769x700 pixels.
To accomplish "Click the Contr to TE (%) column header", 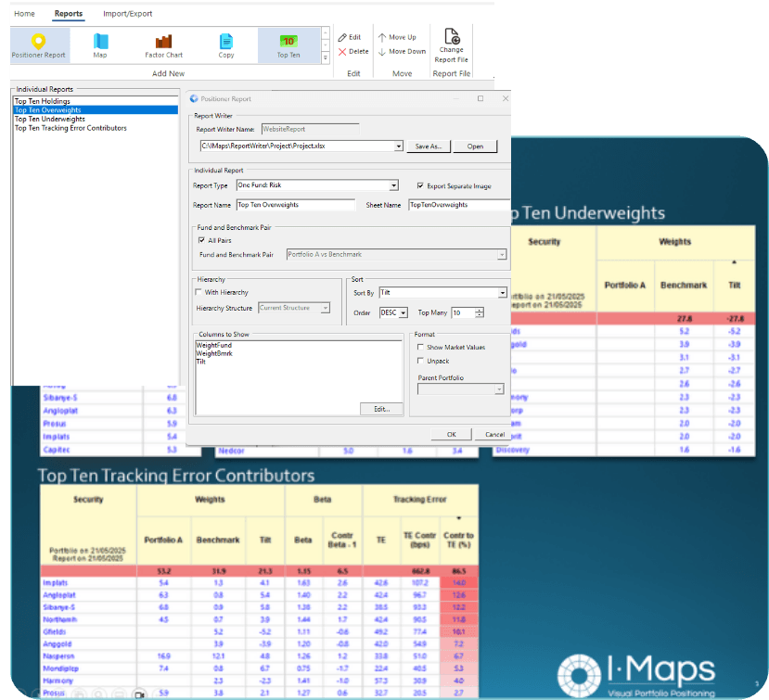I will click(x=458, y=541).
